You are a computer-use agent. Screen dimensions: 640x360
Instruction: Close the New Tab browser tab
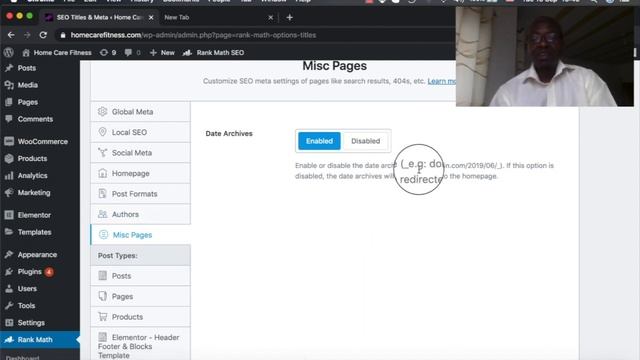click(270, 18)
